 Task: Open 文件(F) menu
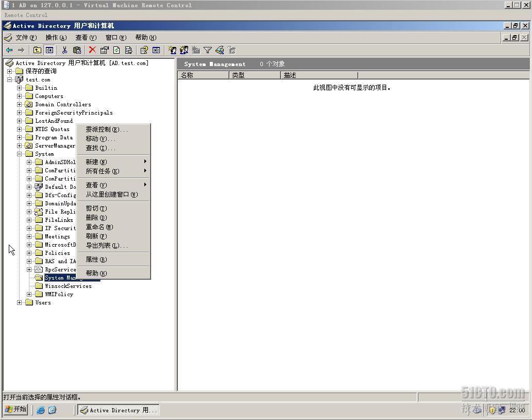[x=26, y=37]
